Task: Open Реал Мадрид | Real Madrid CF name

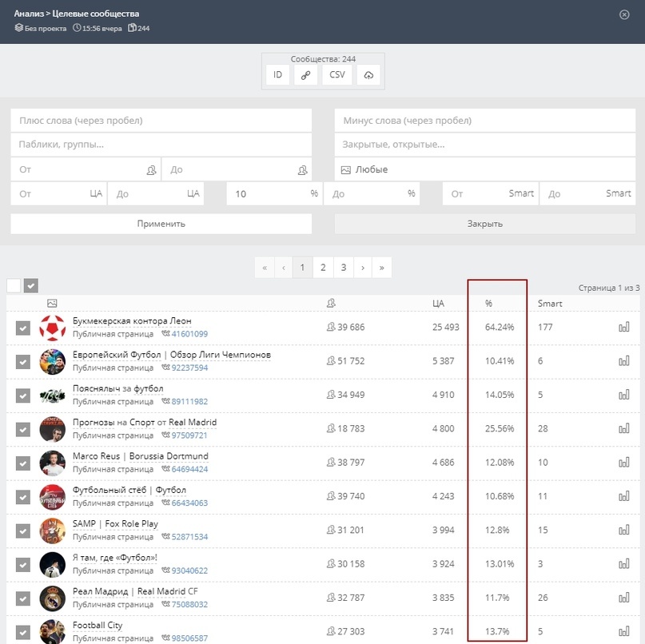Action: click(135, 591)
